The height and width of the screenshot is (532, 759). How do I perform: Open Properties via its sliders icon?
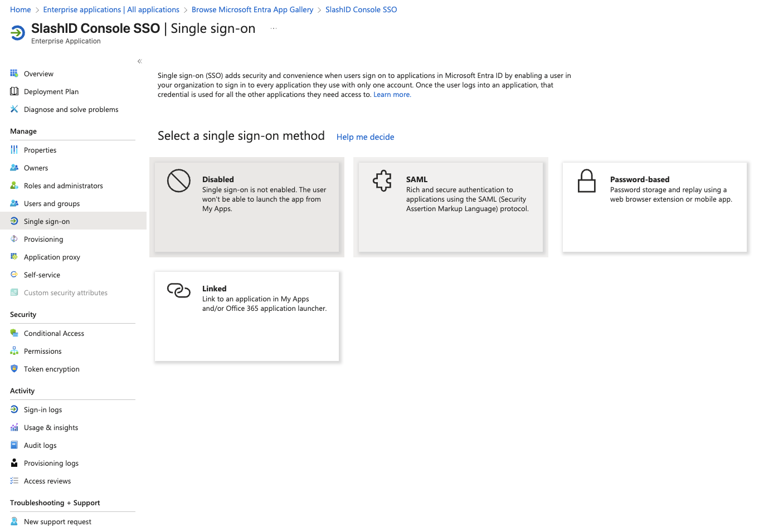[x=14, y=150]
